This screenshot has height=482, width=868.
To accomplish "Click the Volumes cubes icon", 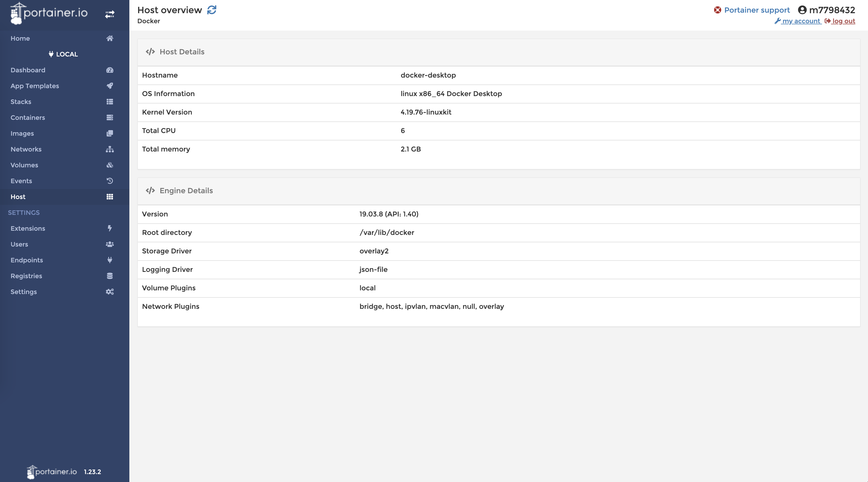I will [x=110, y=165].
